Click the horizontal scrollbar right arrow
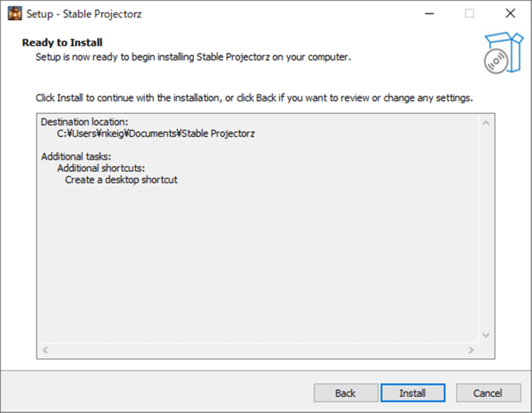The height and width of the screenshot is (413, 532). (x=471, y=351)
